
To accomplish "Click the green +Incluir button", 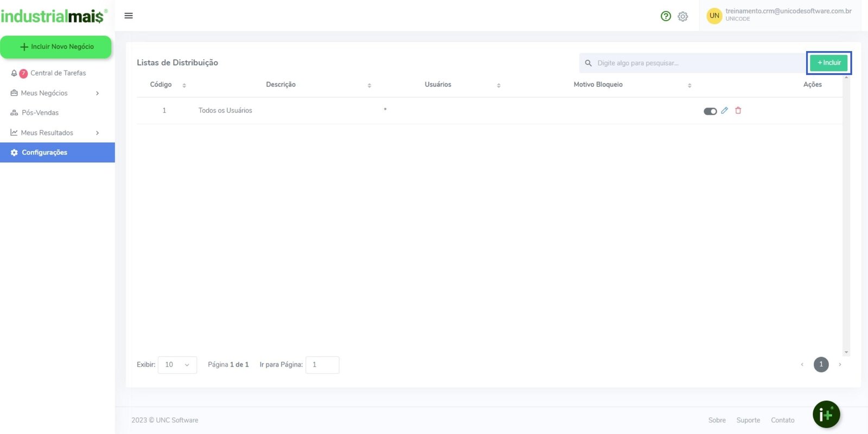I will tap(828, 63).
